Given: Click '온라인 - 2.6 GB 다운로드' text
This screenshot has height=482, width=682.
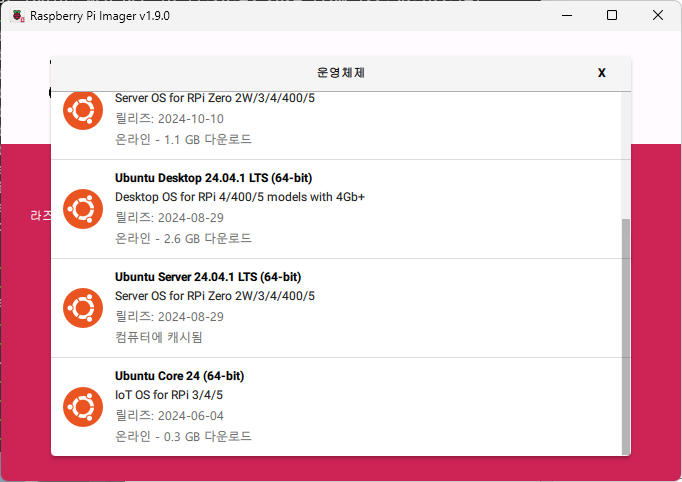Looking at the screenshot, I should (183, 238).
